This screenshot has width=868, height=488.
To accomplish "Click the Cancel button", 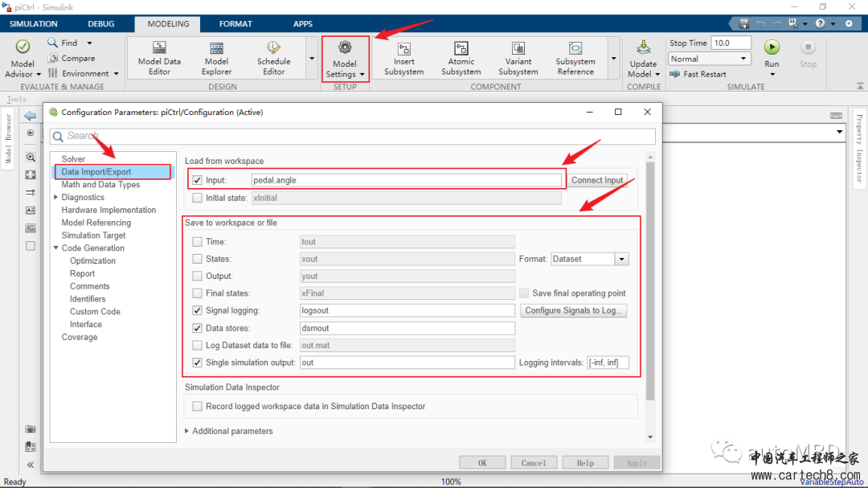I will point(534,462).
